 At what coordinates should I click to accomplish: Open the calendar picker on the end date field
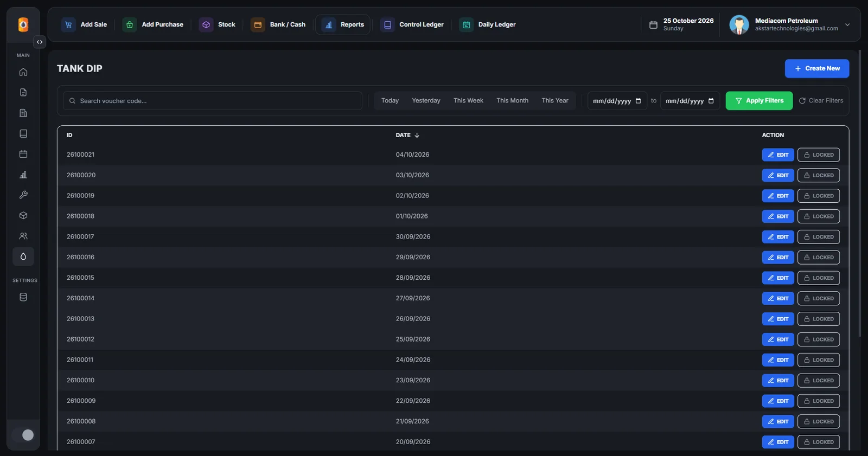pos(711,101)
